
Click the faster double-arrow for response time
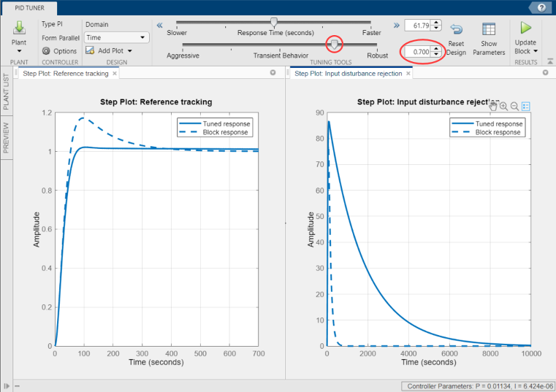click(397, 25)
